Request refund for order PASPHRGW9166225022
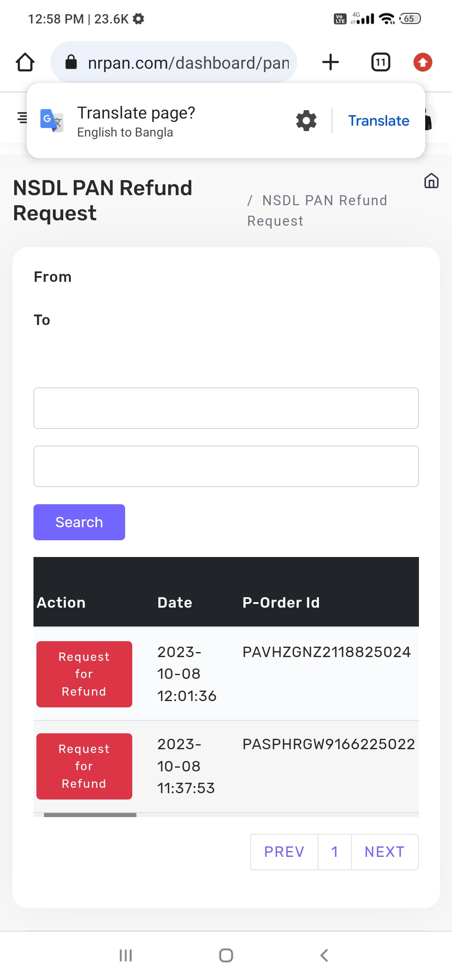The image size is (452, 980). coord(84,766)
